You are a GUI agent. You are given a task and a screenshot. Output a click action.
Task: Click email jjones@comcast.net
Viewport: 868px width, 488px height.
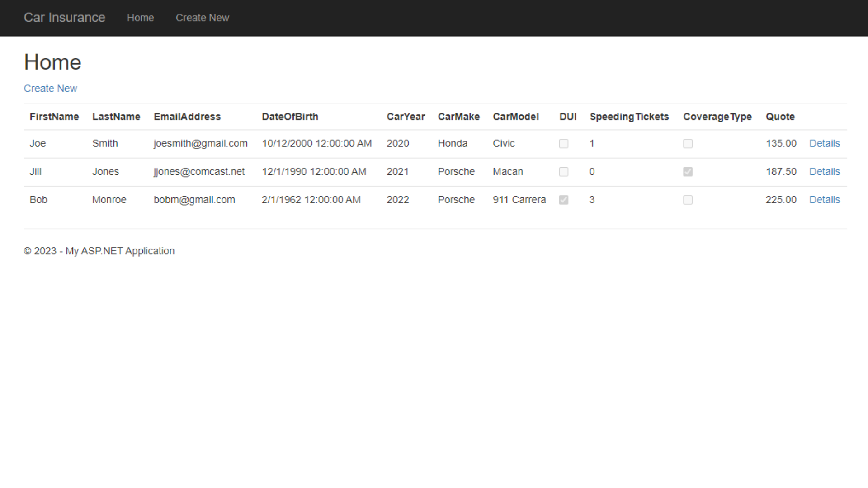point(199,172)
